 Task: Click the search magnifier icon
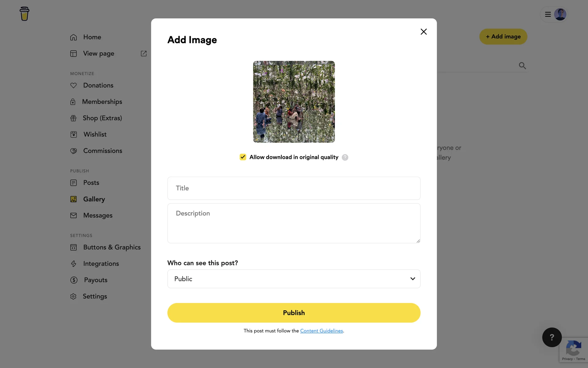coord(522,66)
